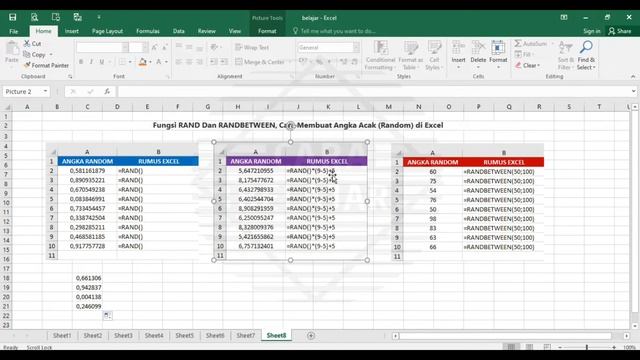Screen dimensions: 640x360
Task: Toggle Italic formatting
Action: 91,62
